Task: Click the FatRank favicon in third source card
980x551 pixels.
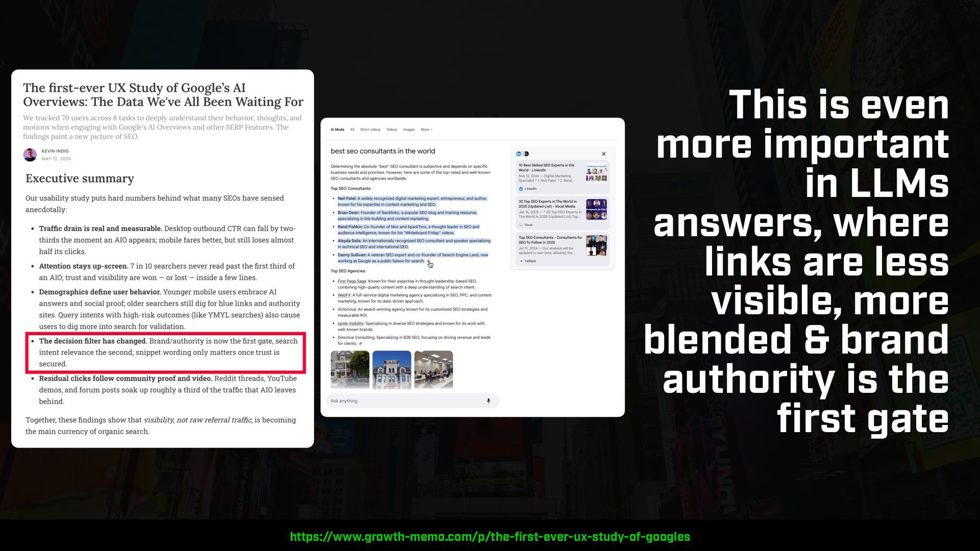Action: coord(521,261)
